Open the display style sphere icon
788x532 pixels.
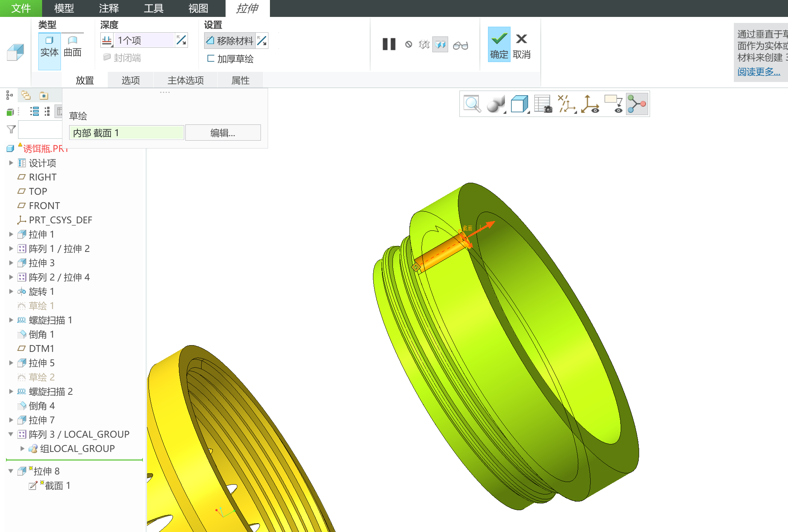(496, 104)
